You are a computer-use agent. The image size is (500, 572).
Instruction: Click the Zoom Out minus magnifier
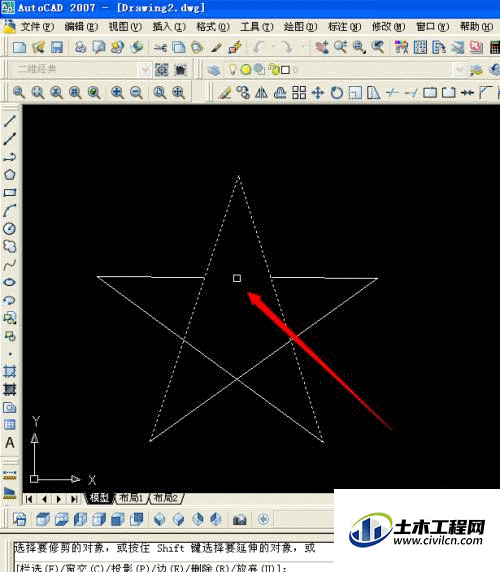pos(136,93)
